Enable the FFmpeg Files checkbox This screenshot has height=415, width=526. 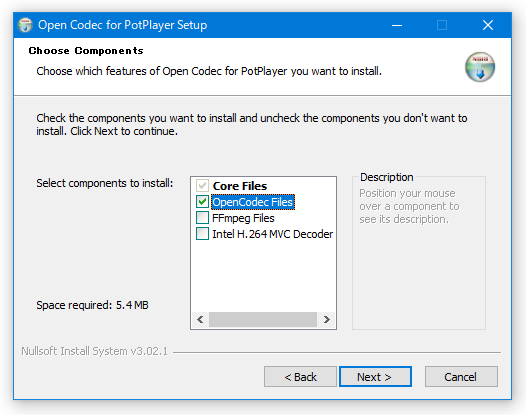click(202, 218)
